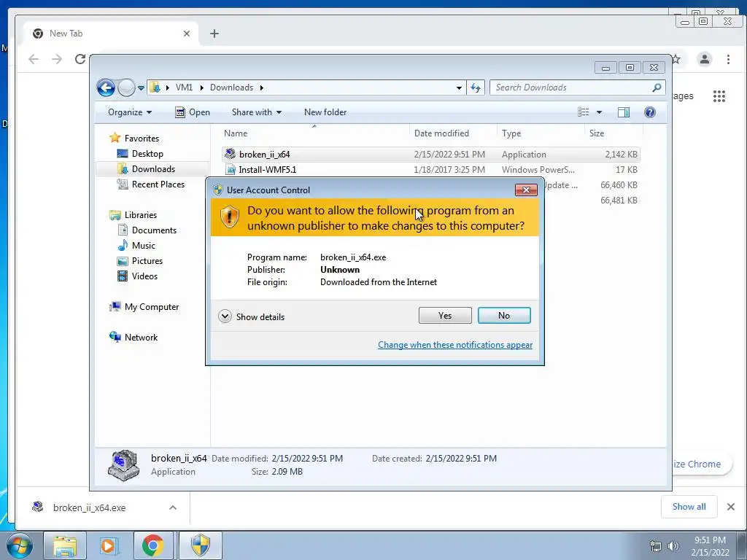Close the User Account Control dialog
This screenshot has width=747, height=560.
526,190
